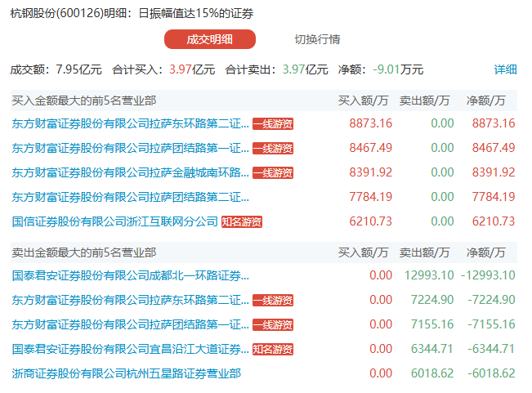The width and height of the screenshot is (532, 393).
Task: Click buy amount 7784.19
Action: 371,197
